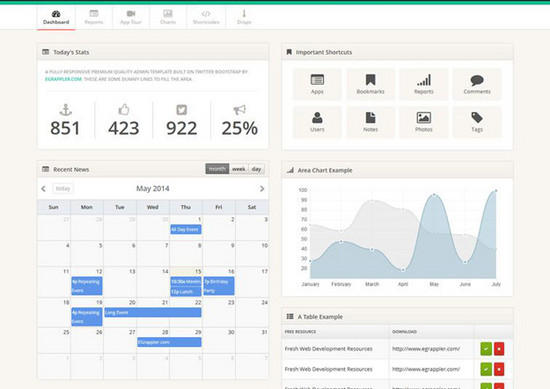Switch calendar to day view

click(x=256, y=169)
